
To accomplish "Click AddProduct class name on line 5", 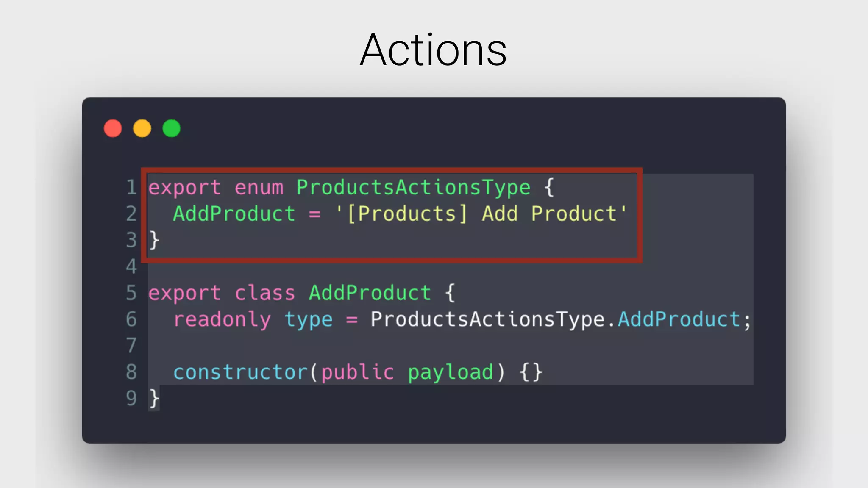I will point(370,293).
